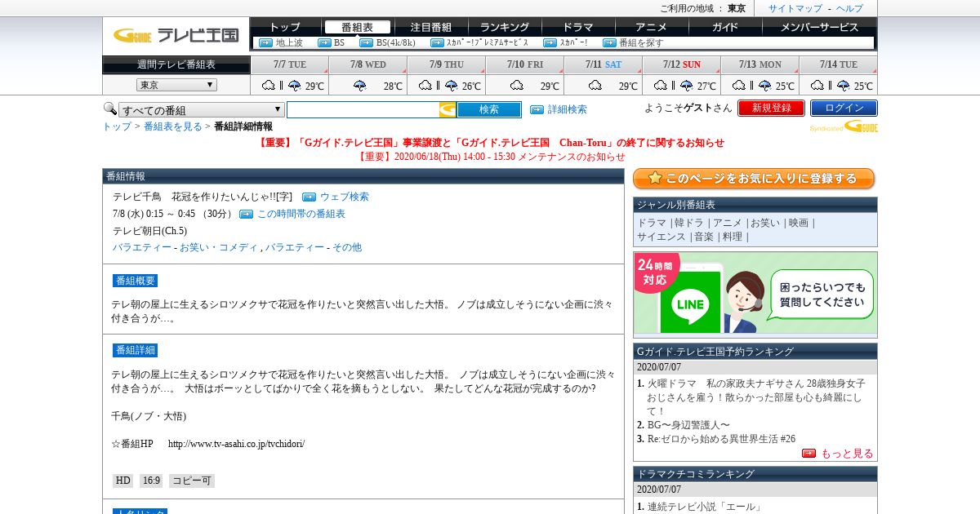This screenshot has height=514, width=980.
Task: Select the 7/10 FRI date column
Action: click(x=525, y=64)
